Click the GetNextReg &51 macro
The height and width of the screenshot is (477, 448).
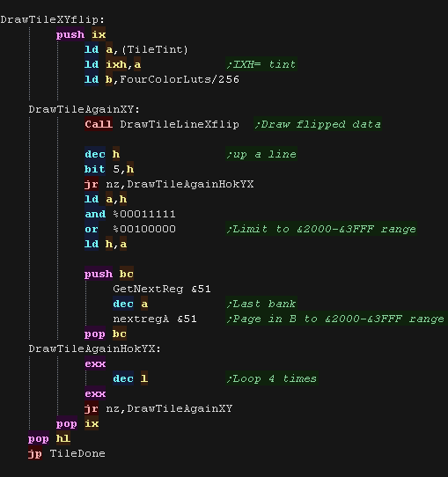coord(162,289)
